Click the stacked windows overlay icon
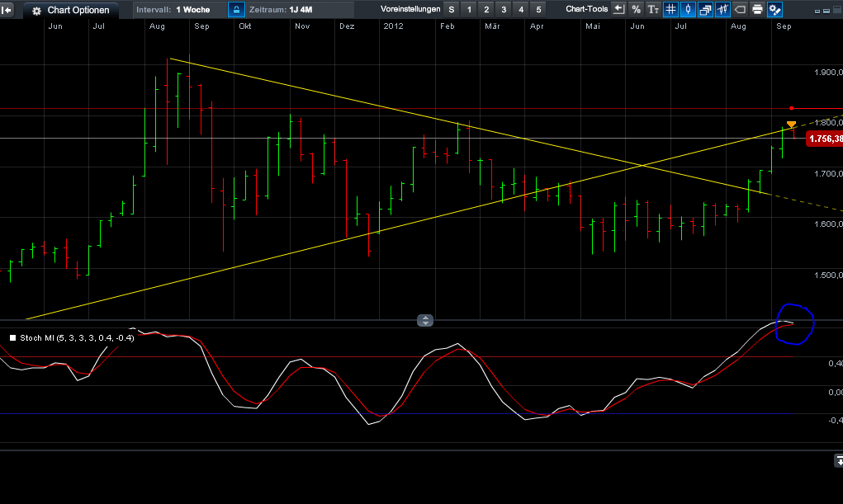This screenshot has width=843, height=504. tap(705, 9)
